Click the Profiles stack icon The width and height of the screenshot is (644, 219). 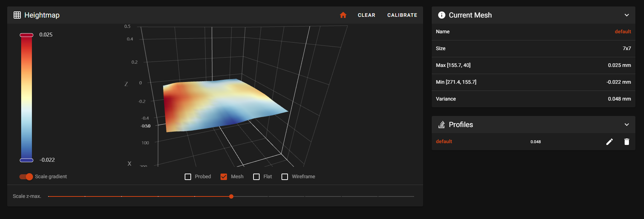tap(442, 125)
